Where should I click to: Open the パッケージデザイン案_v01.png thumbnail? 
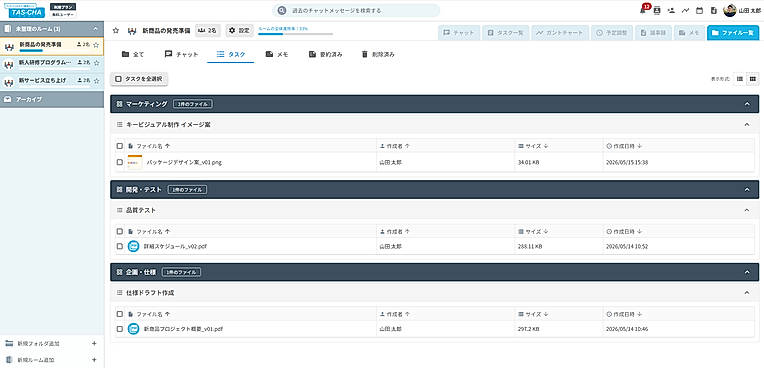pyautogui.click(x=135, y=162)
